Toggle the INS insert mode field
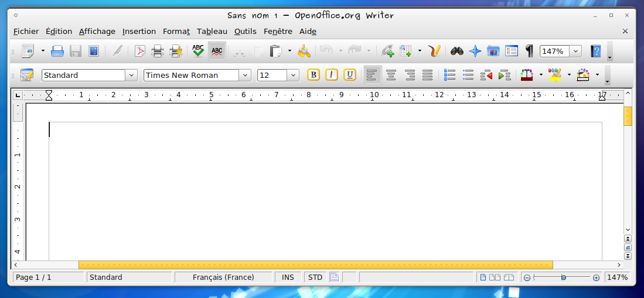This screenshot has height=298, width=644. click(x=288, y=277)
